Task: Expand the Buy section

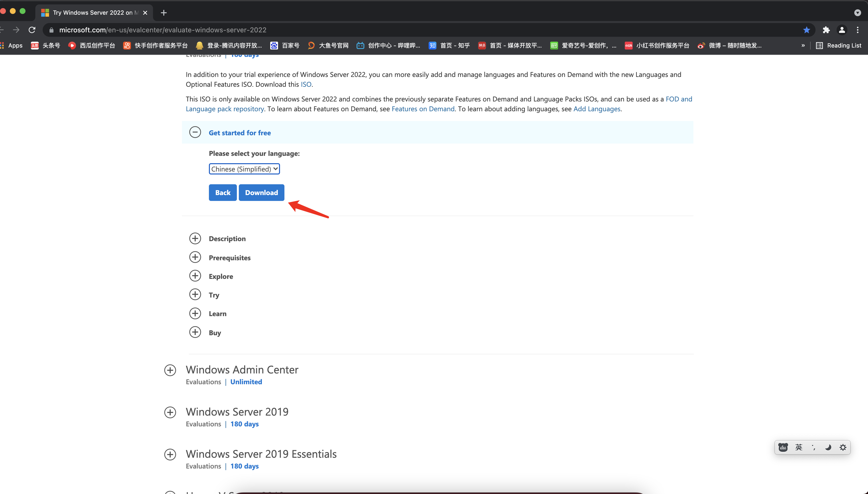Action: coord(195,333)
